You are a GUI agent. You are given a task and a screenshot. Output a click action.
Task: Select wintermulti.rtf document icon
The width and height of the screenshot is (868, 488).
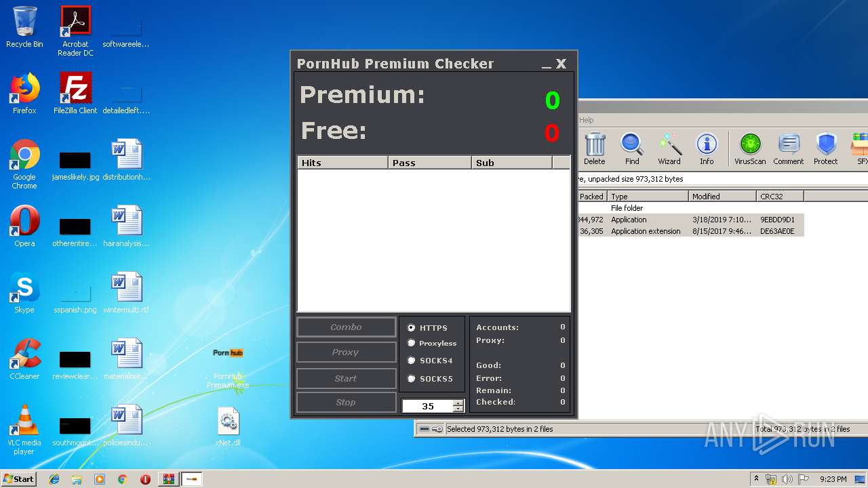[x=126, y=293]
